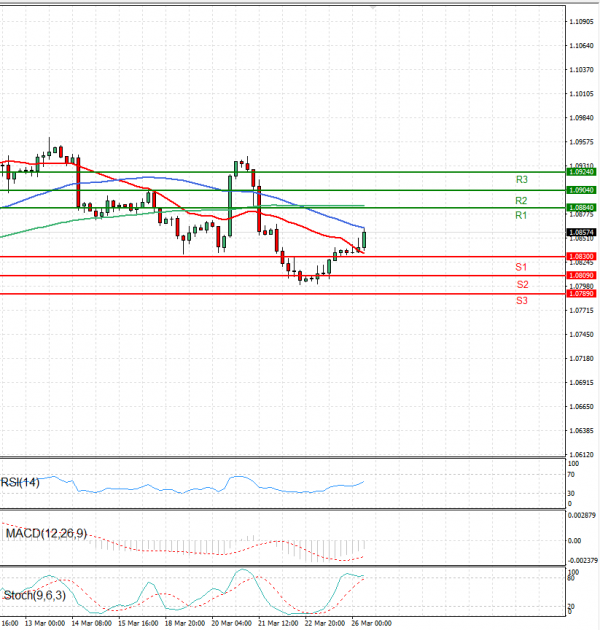Select the 1.08090 red price tag
This screenshot has height=630, width=600.
[581, 275]
